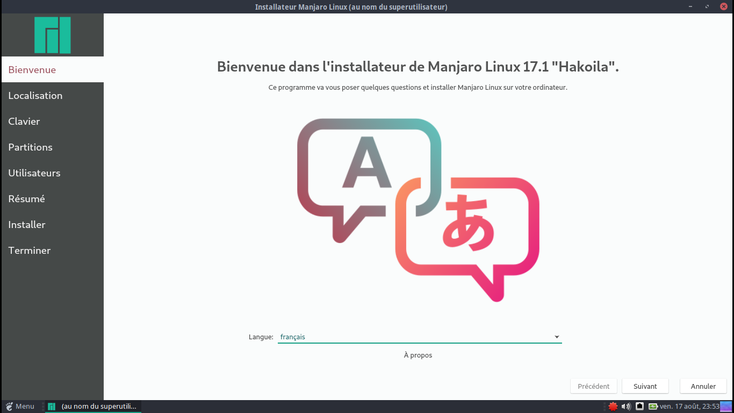Click the Manjaro logo in the sidebar

(52, 35)
